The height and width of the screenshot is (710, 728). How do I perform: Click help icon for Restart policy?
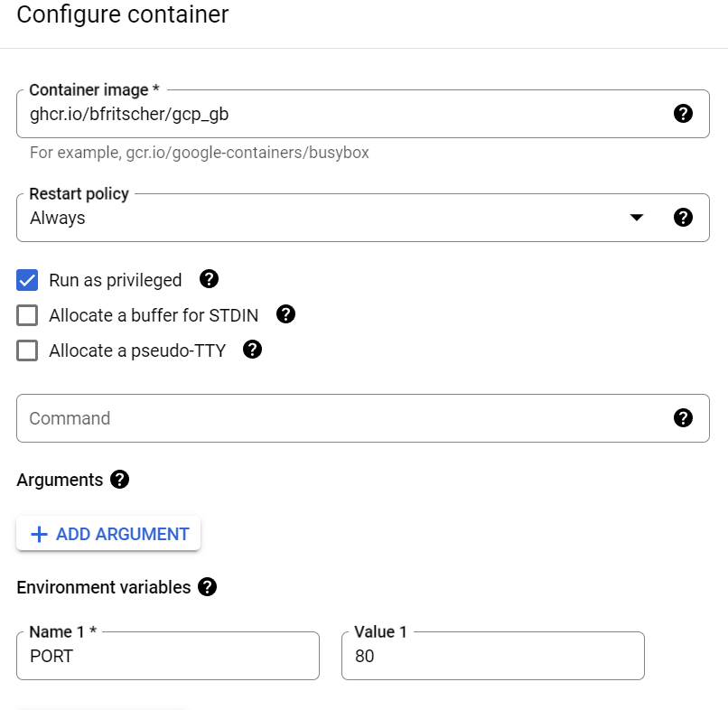point(684,217)
